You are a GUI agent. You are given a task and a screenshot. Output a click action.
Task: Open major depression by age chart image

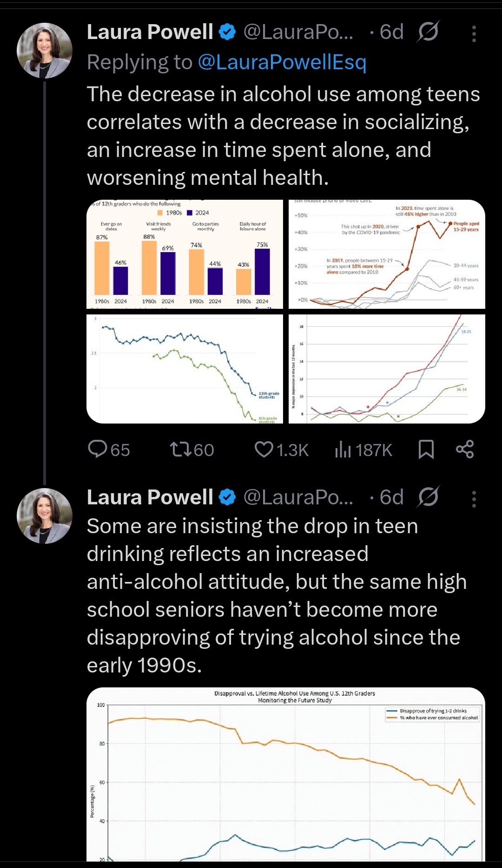click(387, 369)
